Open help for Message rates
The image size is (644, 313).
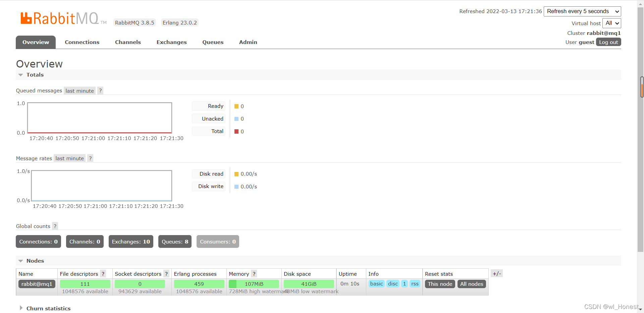[90, 158]
